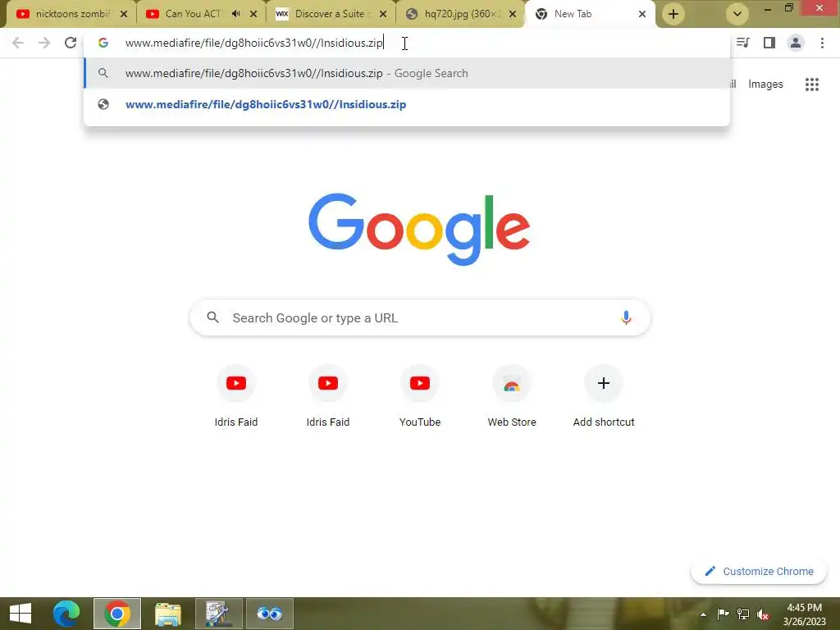Close the hq720.jpg tab

[x=513, y=14]
